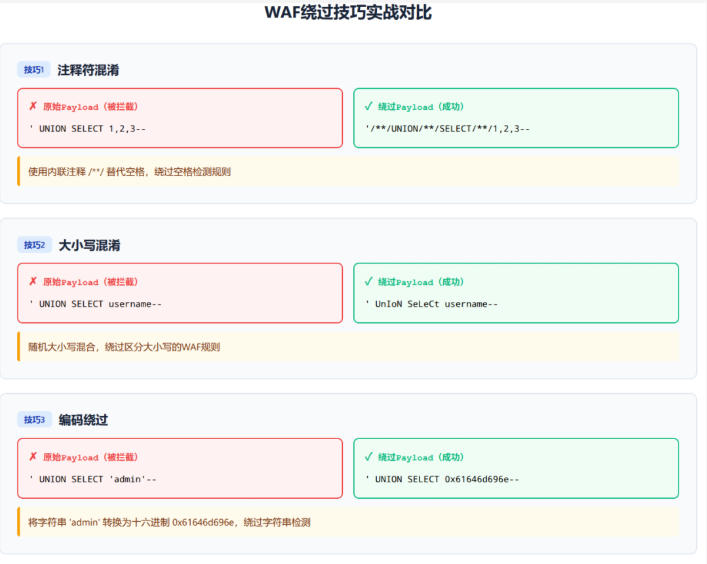
Task: Click the code ' UNION SELECT username--
Action: click(95, 304)
